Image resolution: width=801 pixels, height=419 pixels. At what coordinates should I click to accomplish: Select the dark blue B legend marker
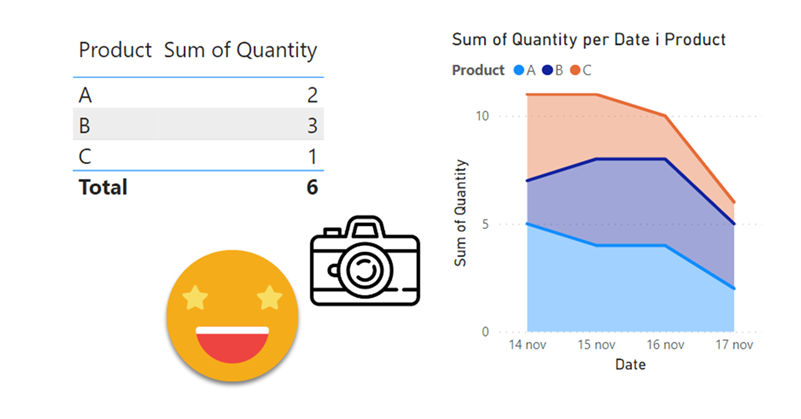coord(548,70)
